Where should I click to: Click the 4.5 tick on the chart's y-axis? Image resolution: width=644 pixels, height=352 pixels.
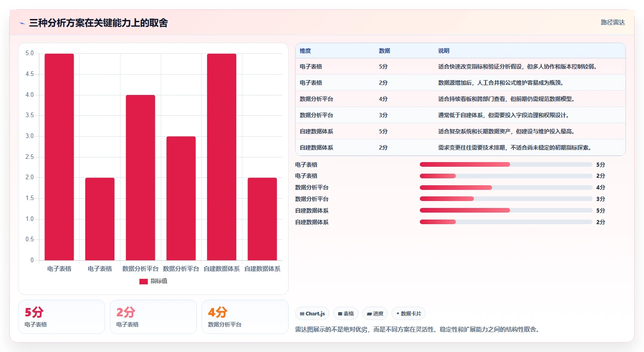coord(30,74)
